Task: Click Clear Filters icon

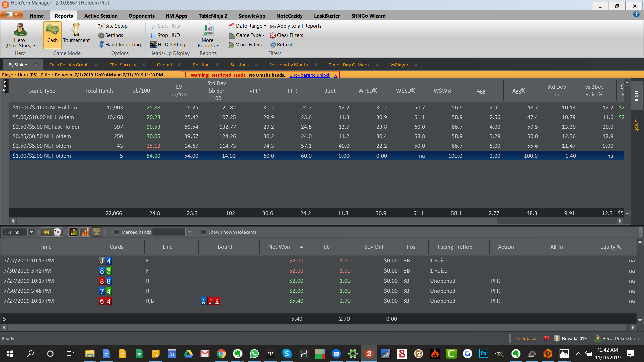Action: pos(273,35)
